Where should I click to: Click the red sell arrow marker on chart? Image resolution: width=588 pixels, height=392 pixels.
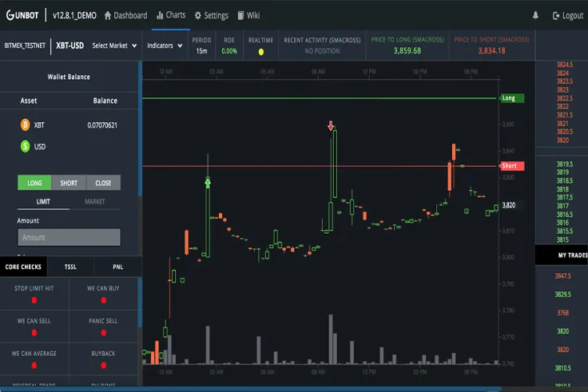pyautogui.click(x=331, y=125)
